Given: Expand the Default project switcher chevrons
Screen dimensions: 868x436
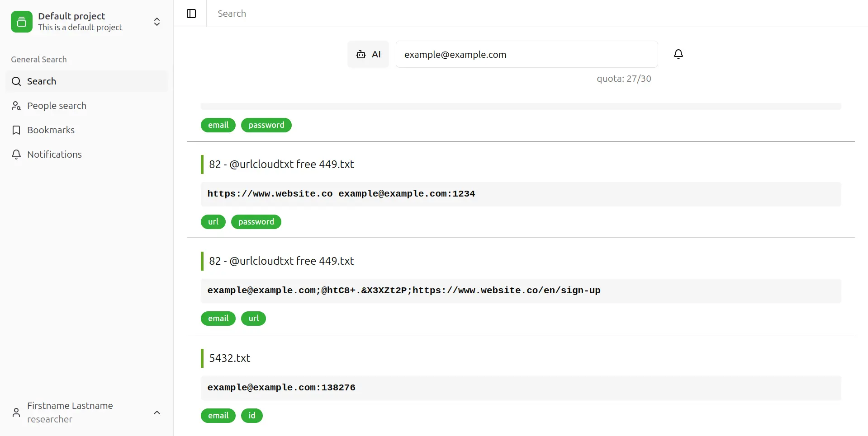Looking at the screenshot, I should [157, 22].
